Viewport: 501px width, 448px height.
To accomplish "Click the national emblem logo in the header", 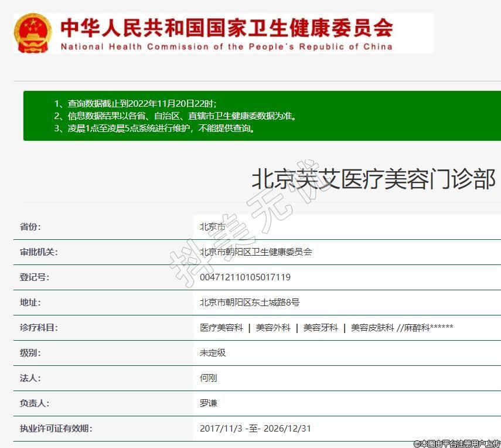I will tap(33, 33).
